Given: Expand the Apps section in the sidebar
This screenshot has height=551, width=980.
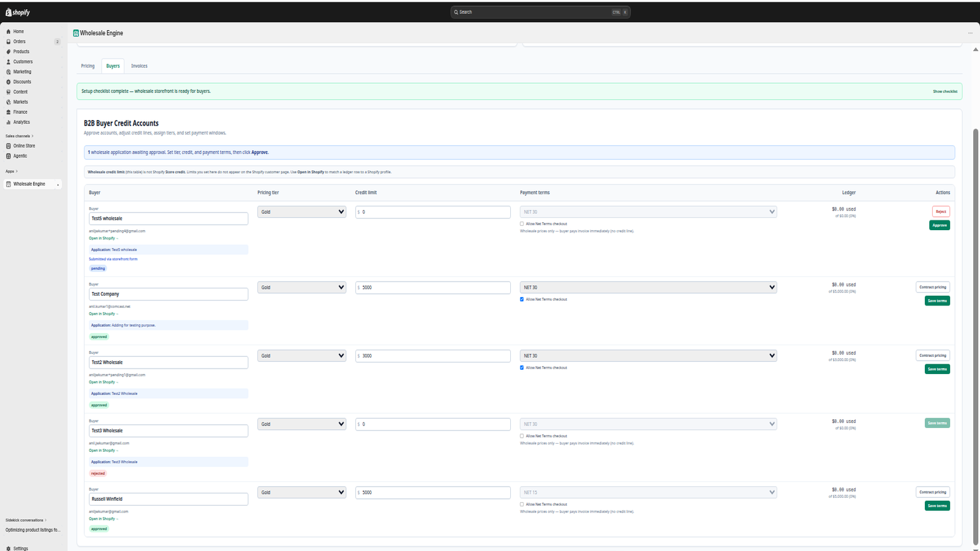Looking at the screenshot, I should click(12, 171).
